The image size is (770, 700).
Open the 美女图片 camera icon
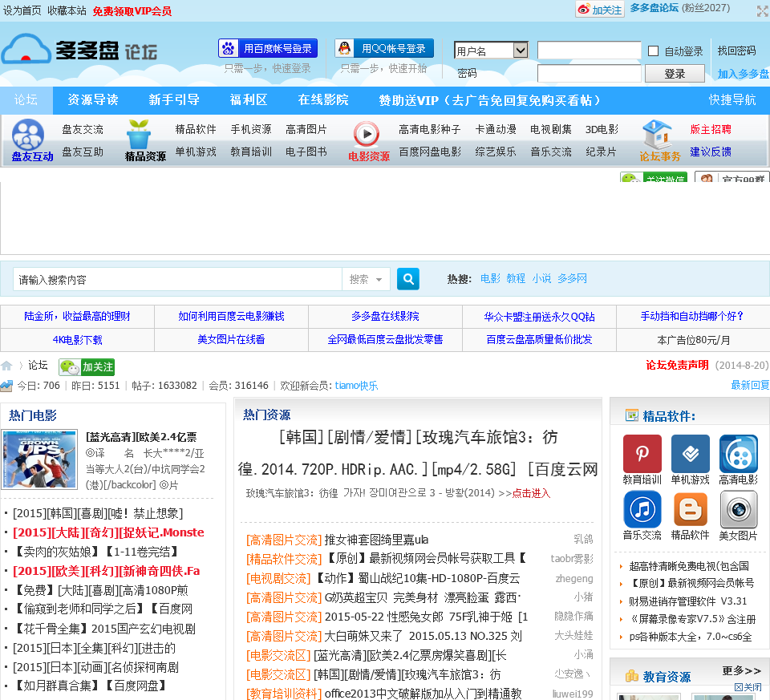tap(738, 509)
